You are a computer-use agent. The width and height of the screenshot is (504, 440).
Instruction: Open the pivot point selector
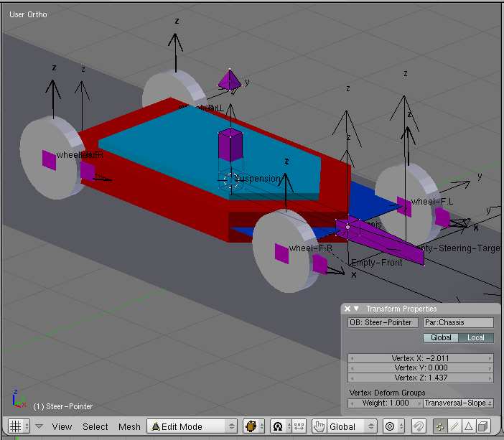pyautogui.click(x=281, y=426)
